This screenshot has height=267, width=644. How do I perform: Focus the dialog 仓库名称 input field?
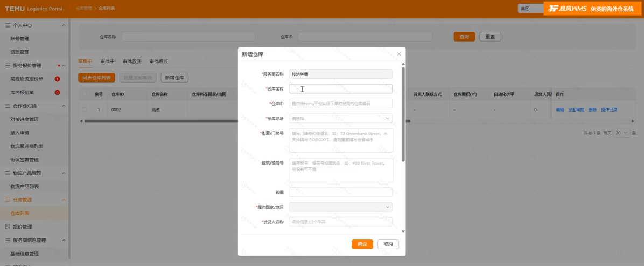[x=340, y=89]
